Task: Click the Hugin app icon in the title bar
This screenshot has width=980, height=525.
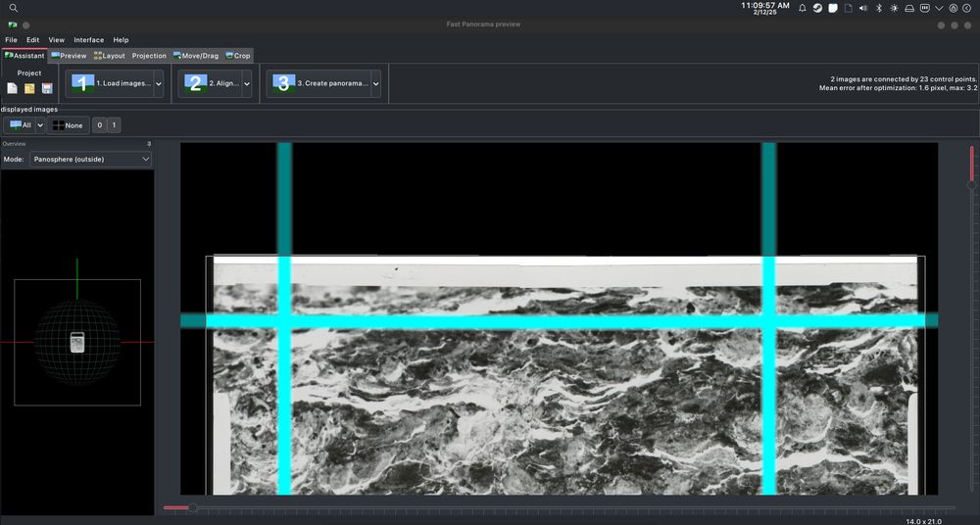Action: click(13, 25)
